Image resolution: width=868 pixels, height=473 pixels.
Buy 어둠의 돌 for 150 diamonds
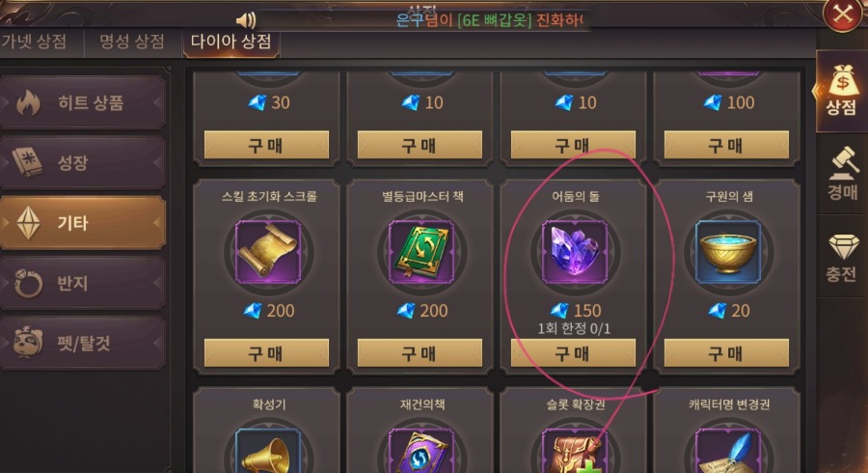click(573, 352)
